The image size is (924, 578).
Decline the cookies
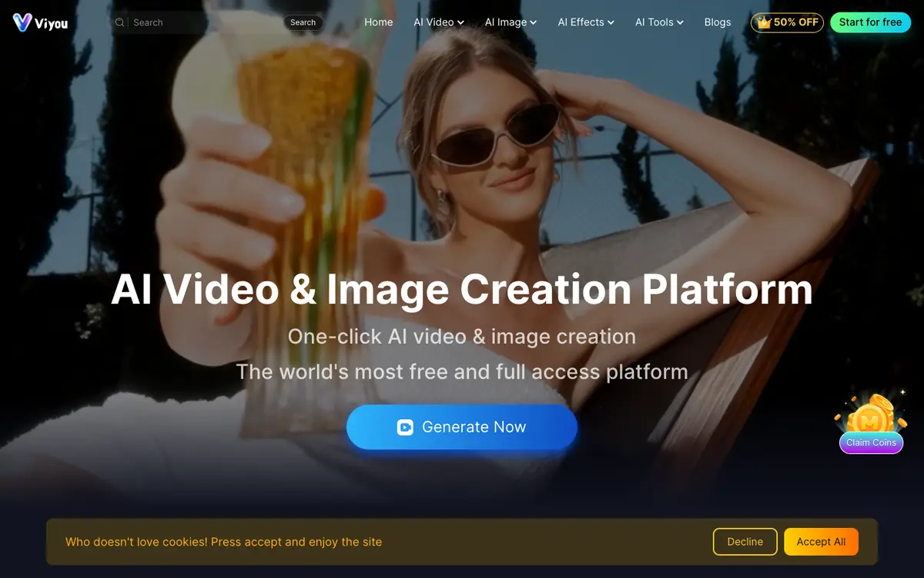point(745,542)
